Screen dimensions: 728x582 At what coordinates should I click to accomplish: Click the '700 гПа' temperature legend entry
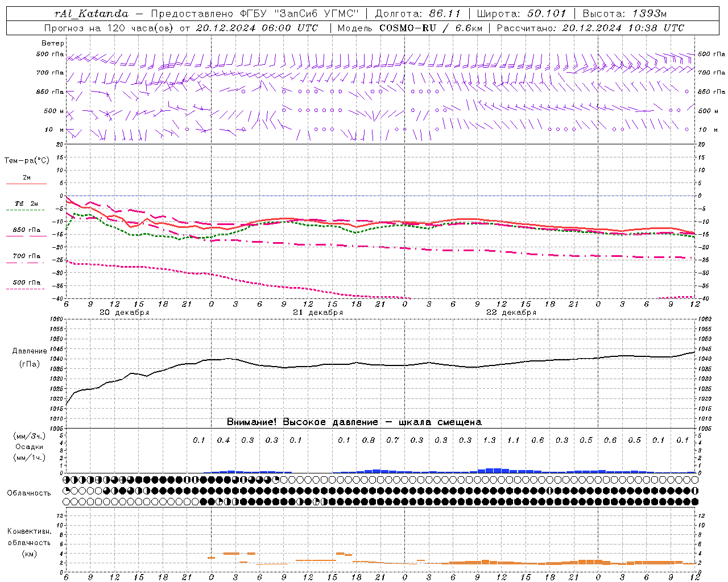[26, 256]
